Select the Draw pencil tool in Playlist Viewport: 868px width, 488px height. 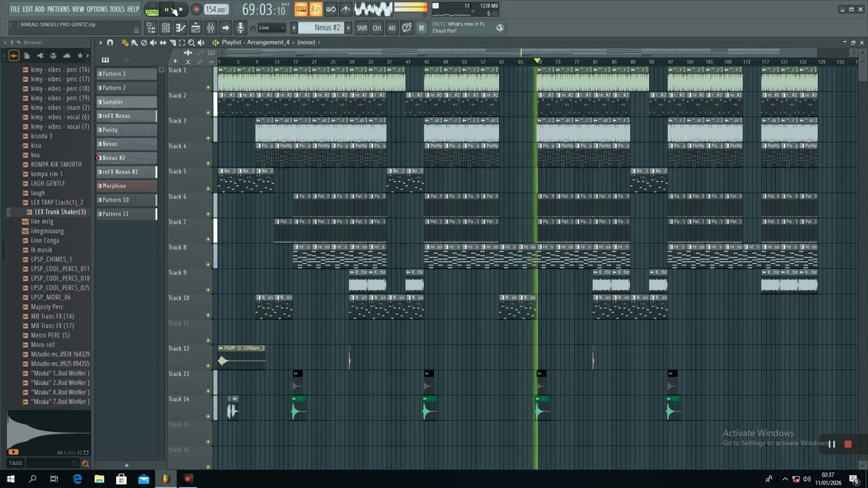[x=125, y=43]
